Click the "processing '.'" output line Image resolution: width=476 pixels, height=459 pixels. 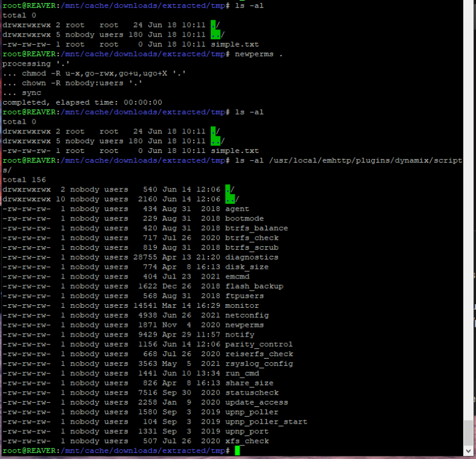click(36, 64)
